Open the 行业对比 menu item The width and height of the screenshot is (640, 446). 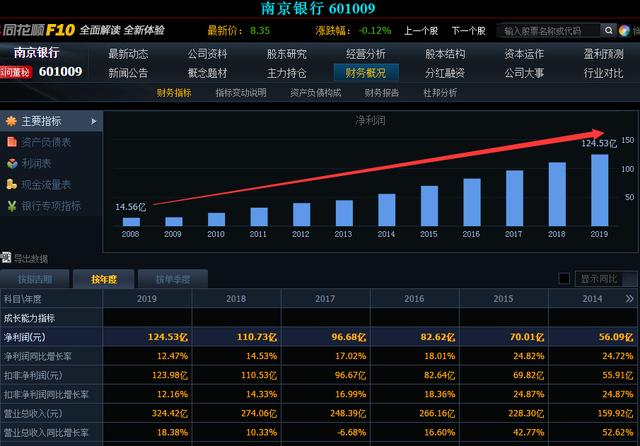[x=603, y=73]
